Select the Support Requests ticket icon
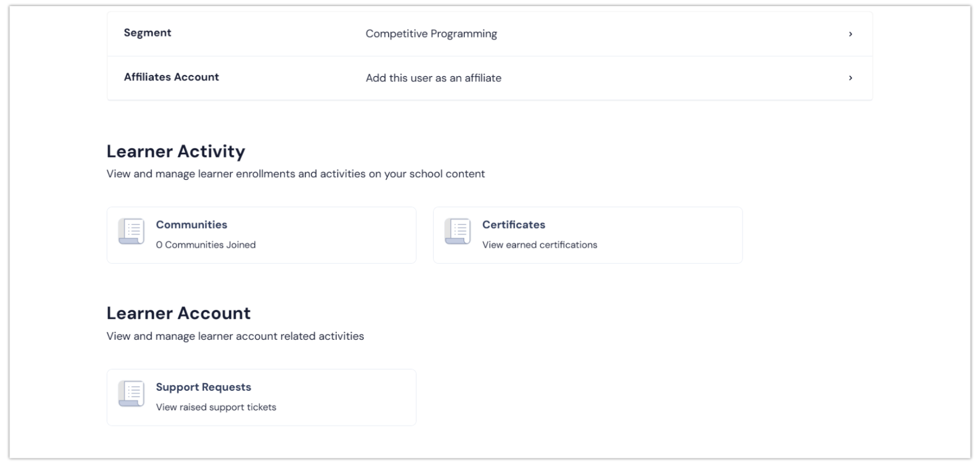 click(131, 392)
